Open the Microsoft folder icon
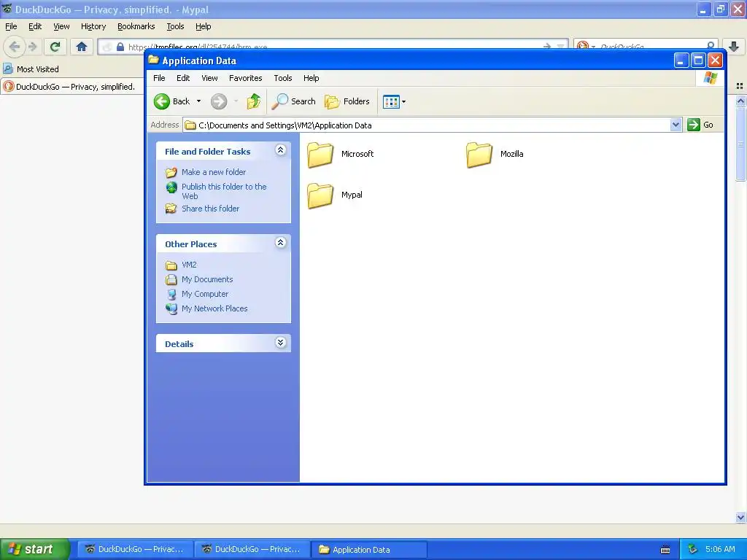 click(320, 155)
